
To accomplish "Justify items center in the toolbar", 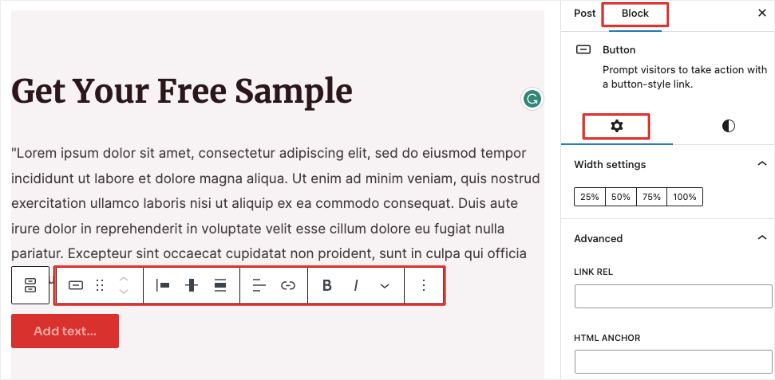I will point(191,285).
